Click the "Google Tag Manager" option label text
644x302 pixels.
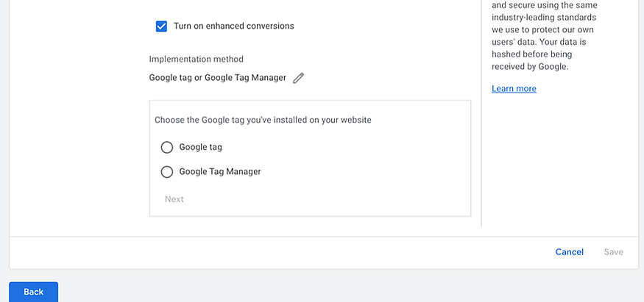coord(220,172)
